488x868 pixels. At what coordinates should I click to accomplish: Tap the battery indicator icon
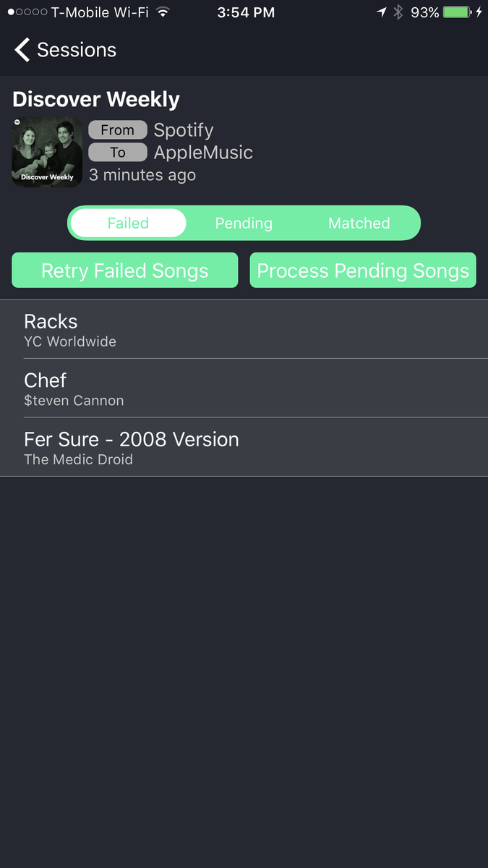(456, 12)
